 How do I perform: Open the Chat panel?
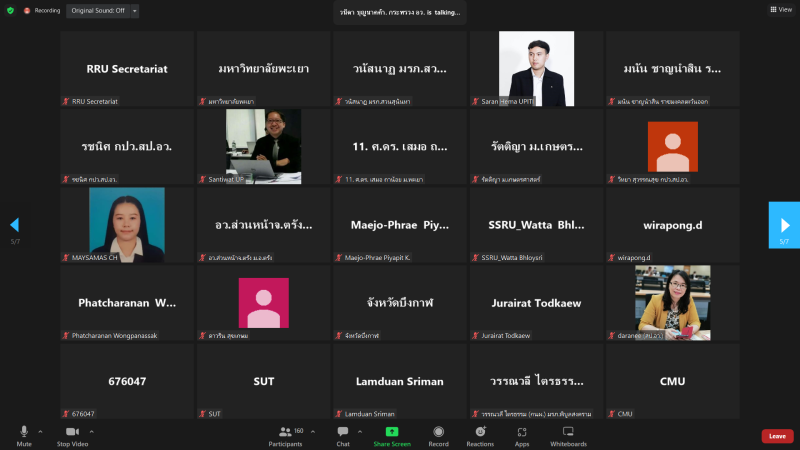343,434
